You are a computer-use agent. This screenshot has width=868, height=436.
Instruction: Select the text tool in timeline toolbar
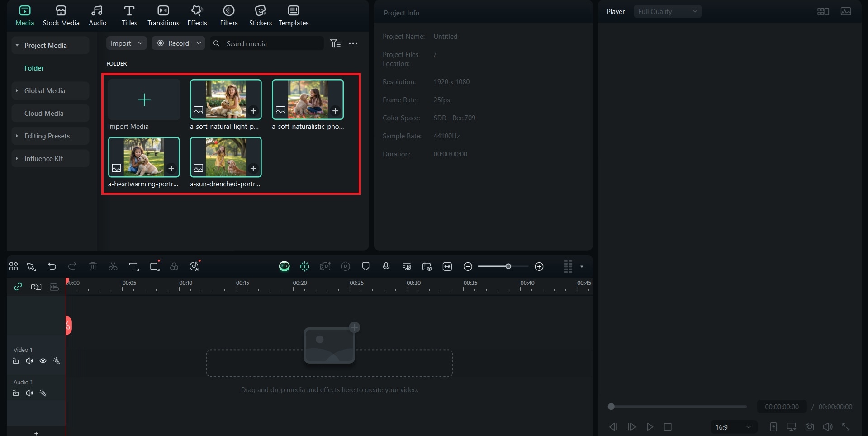[133, 266]
